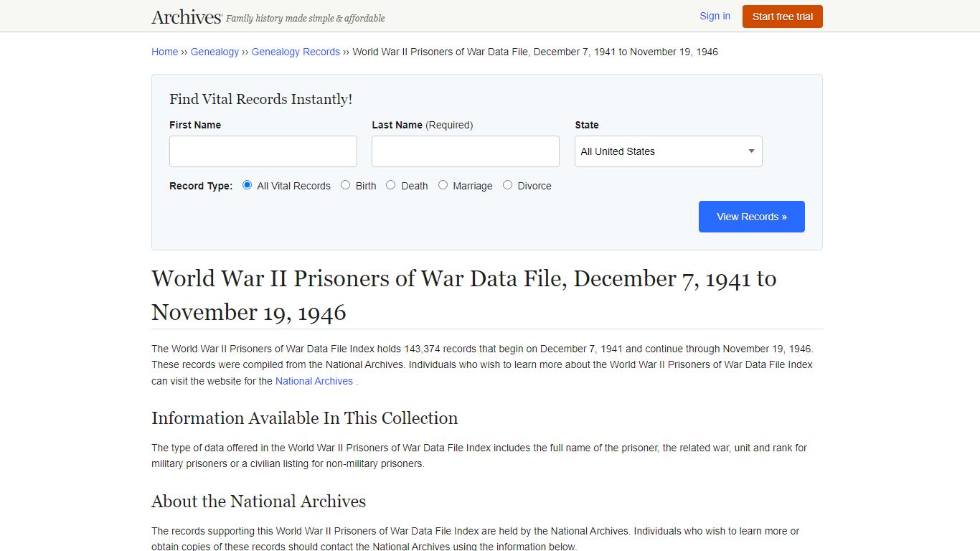This screenshot has height=551, width=980.
Task: Click the page title heading
Action: point(463,295)
